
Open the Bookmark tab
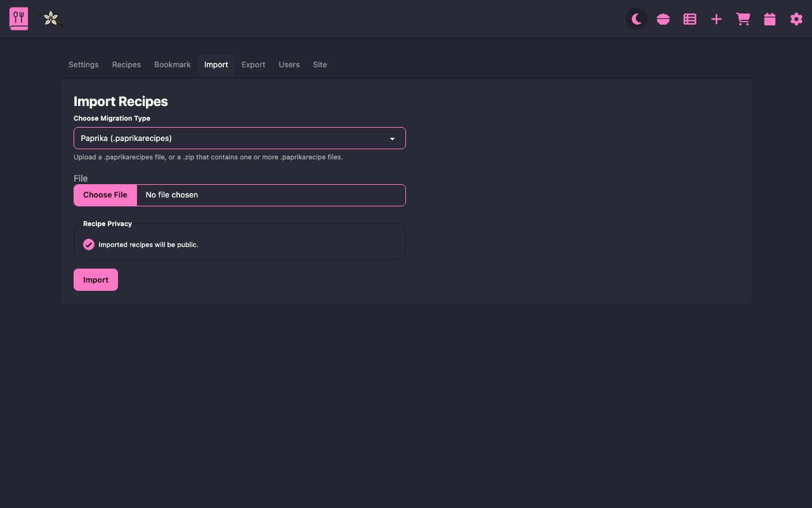coord(173,65)
